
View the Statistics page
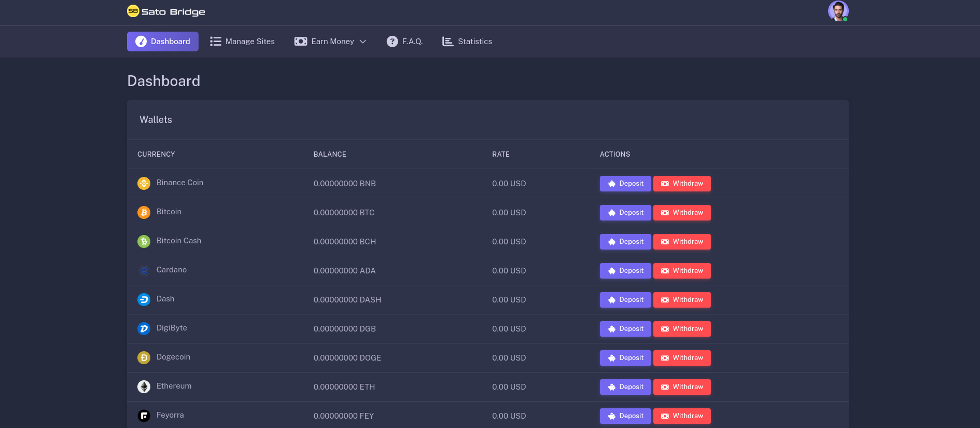(x=467, y=42)
